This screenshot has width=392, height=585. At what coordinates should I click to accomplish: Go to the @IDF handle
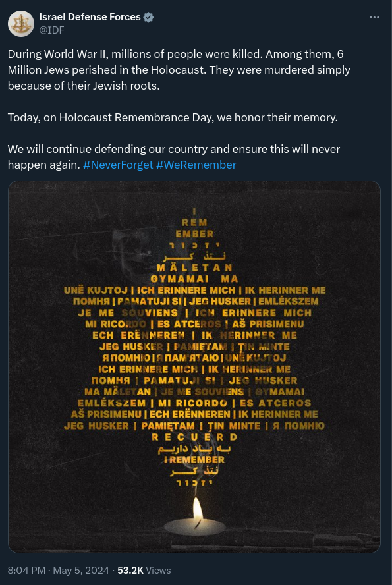[52, 30]
